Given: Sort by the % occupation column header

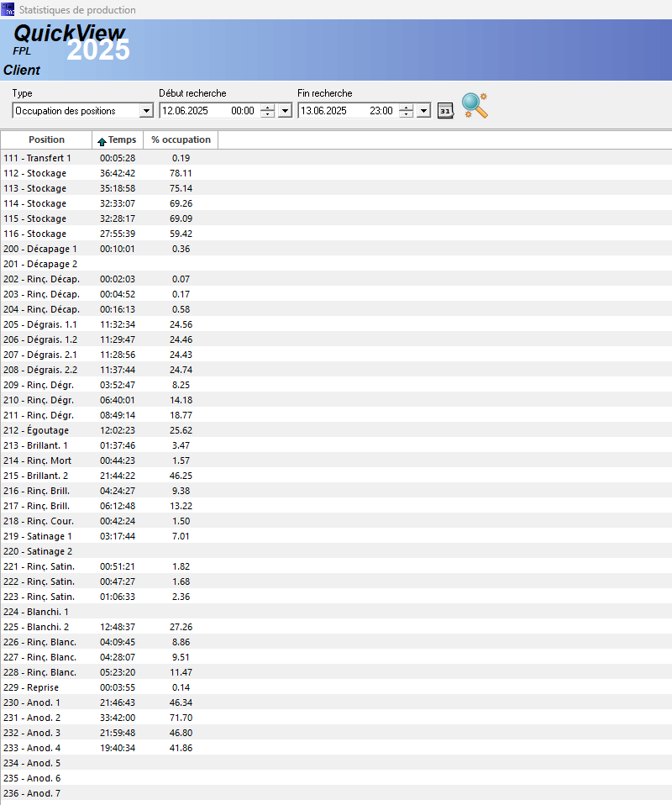Looking at the screenshot, I should (181, 139).
